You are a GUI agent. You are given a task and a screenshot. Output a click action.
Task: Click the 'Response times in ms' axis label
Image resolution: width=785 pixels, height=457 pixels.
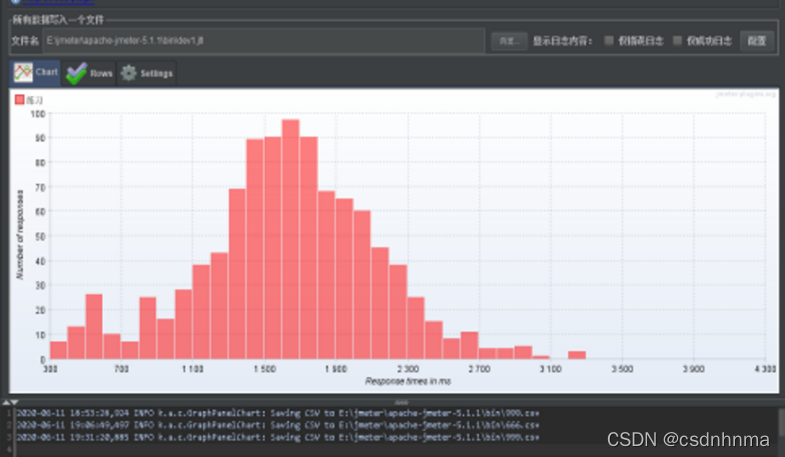[408, 381]
